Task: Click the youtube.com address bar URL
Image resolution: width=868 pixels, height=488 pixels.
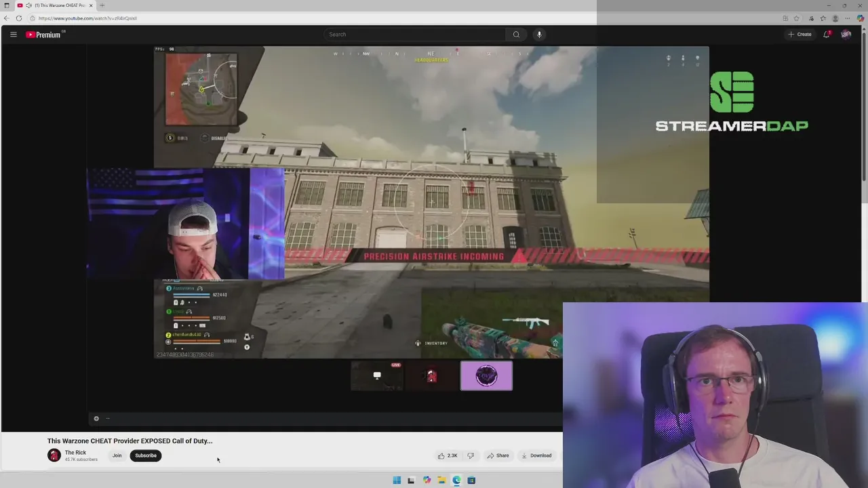Action: click(x=87, y=18)
